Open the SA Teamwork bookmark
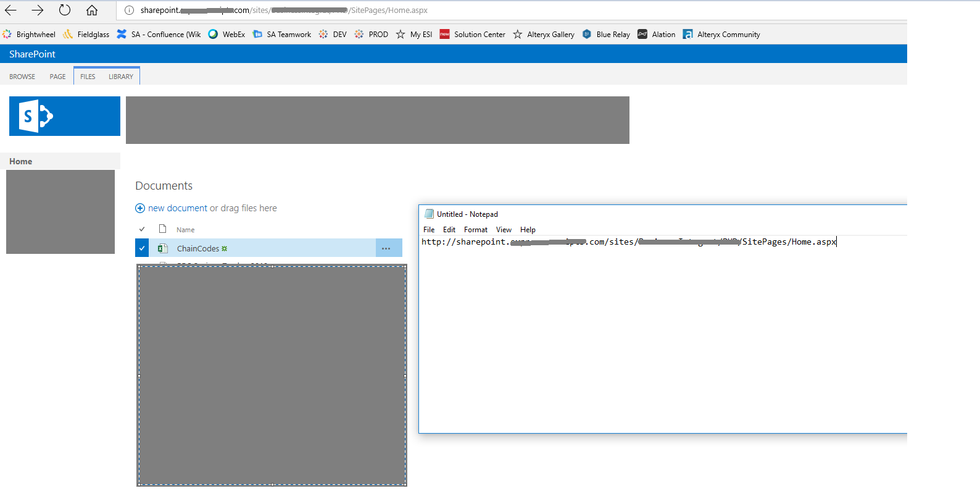Screen dimensions: 980x496 (x=281, y=35)
